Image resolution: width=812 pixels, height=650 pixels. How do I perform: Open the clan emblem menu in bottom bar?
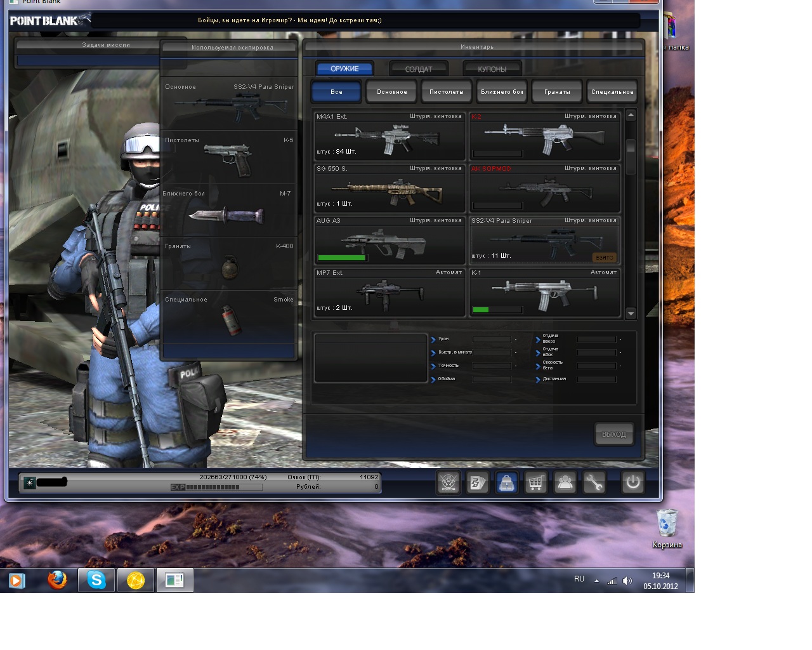(x=449, y=483)
